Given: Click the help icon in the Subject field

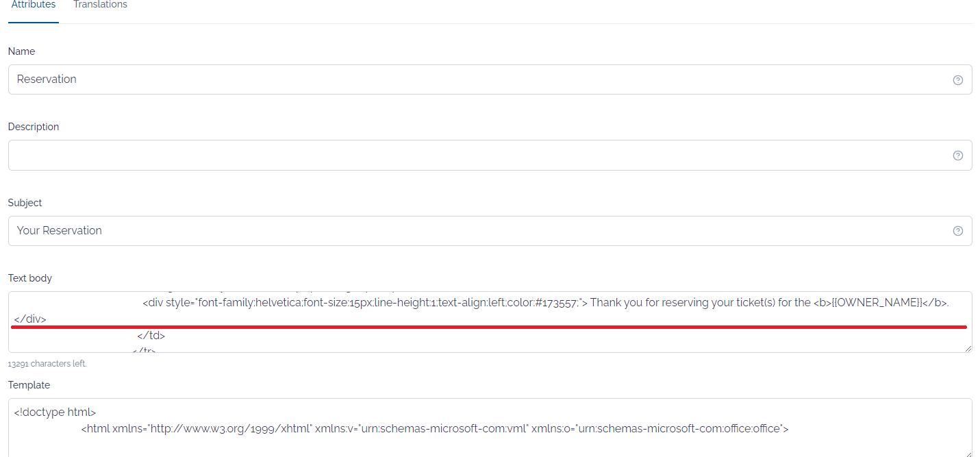Looking at the screenshot, I should coord(957,231).
